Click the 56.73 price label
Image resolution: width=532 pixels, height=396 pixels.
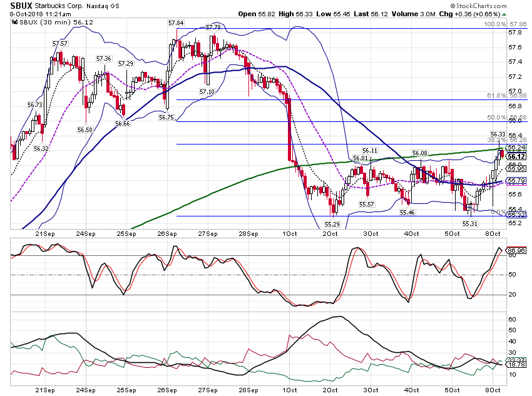click(x=35, y=105)
